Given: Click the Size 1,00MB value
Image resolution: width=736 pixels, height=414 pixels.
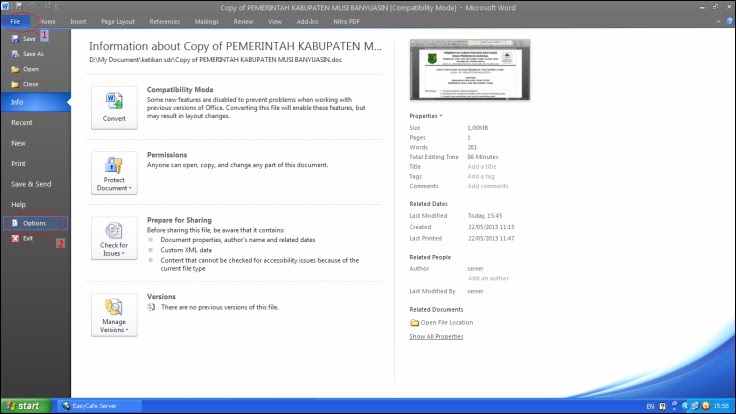Looking at the screenshot, I should (477, 128).
